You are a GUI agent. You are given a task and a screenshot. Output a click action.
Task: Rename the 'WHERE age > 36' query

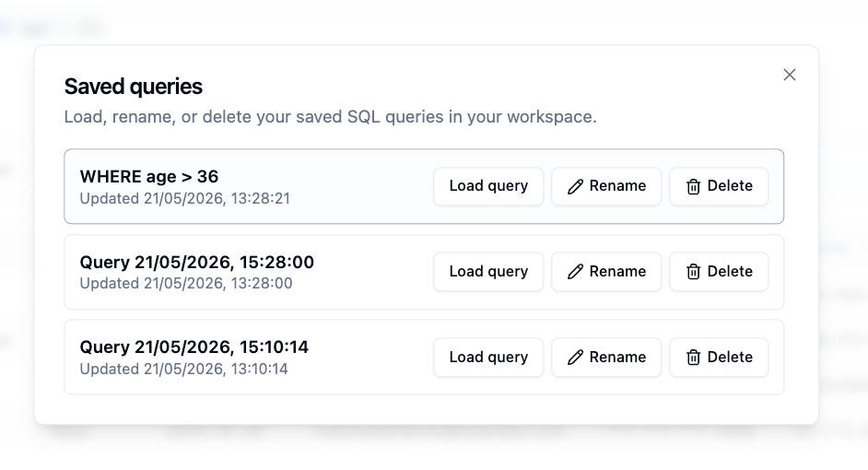[x=606, y=186]
